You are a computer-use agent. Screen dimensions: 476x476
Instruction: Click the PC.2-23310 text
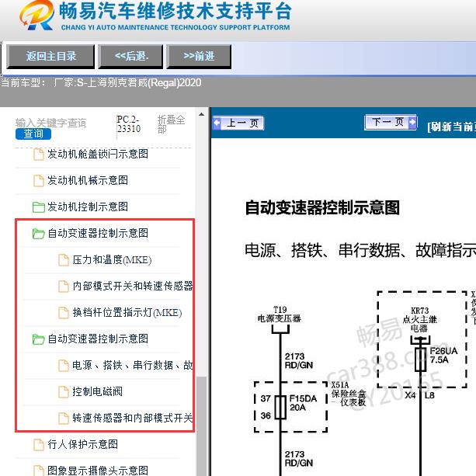coord(129,124)
